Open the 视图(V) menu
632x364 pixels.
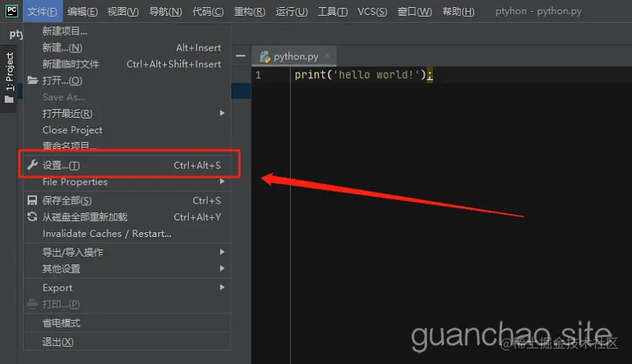123,11
